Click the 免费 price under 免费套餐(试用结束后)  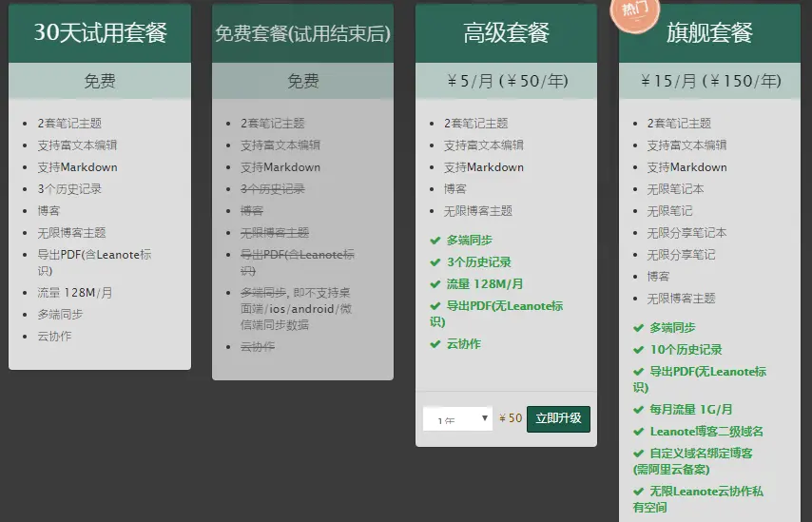click(x=303, y=81)
